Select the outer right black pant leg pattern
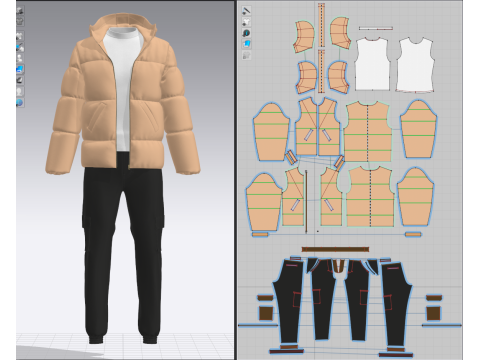This screenshot has width=480, height=360. (397, 303)
